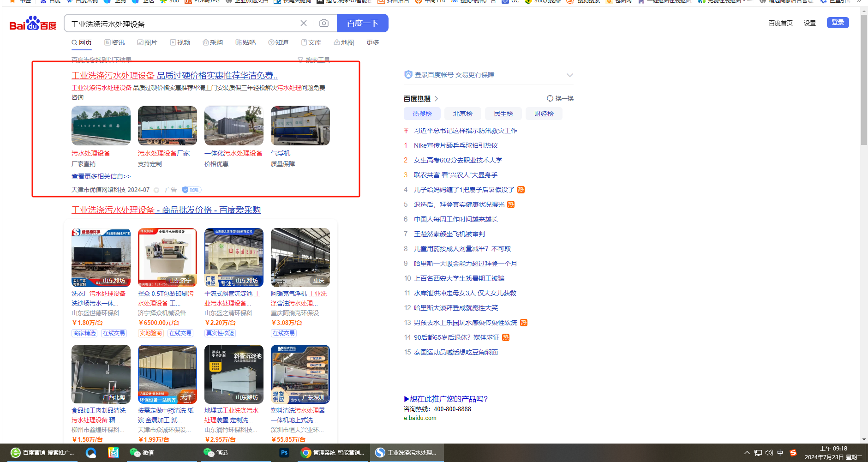Open the 采购 tab
This screenshot has height=462, width=868.
[x=213, y=42]
